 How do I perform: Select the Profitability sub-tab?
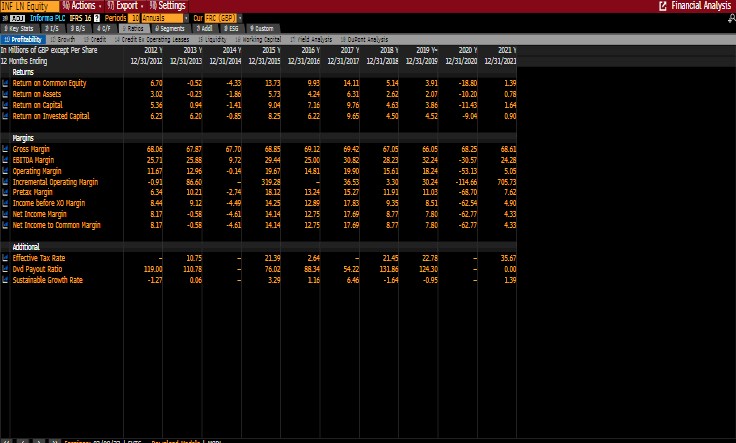pos(23,39)
